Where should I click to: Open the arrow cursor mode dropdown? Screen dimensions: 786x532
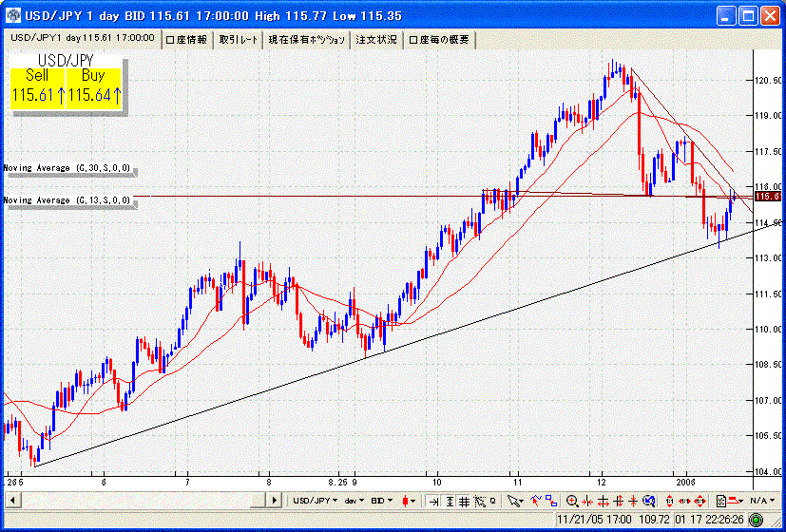[516, 501]
